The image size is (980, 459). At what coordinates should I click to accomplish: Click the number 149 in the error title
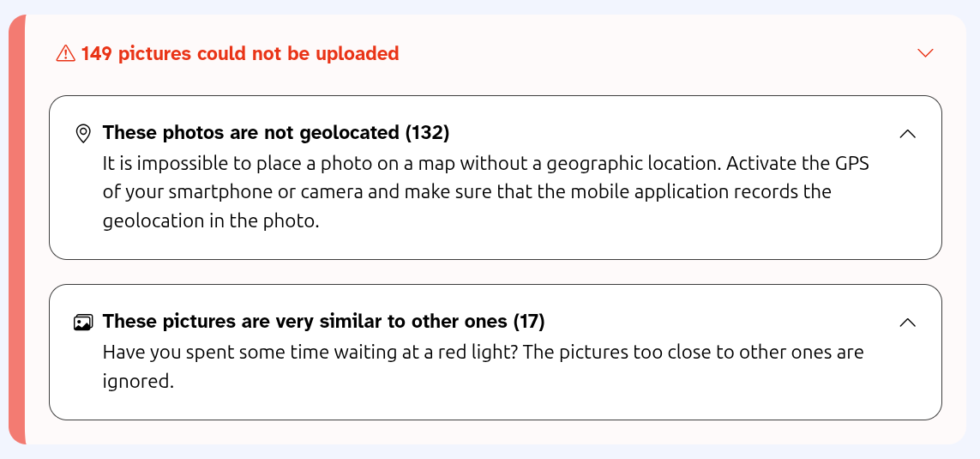(97, 54)
